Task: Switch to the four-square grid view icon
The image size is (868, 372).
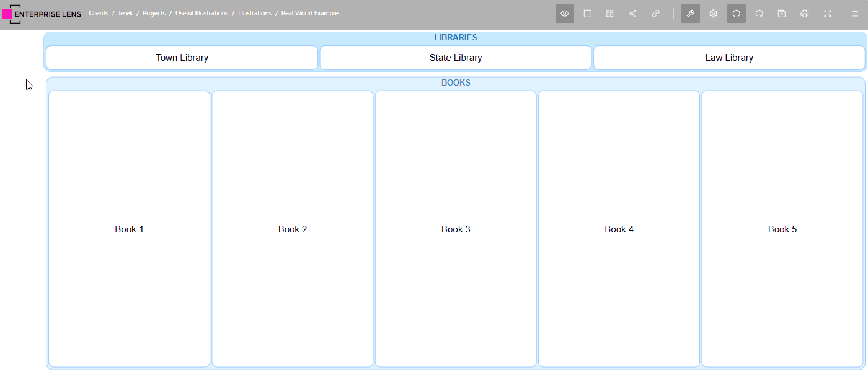Action: point(609,14)
